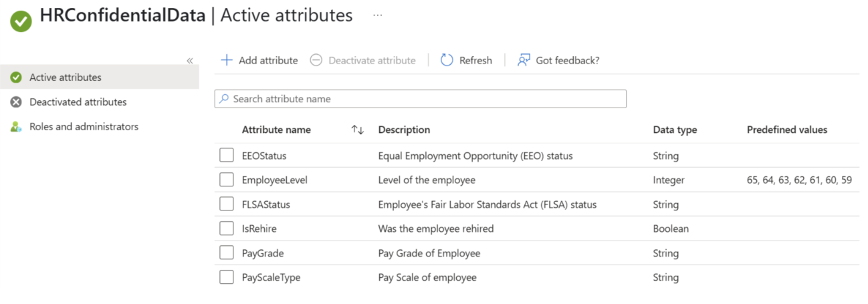
Task: Click the gray X icon beside Deactivated attributes
Action: 16,102
